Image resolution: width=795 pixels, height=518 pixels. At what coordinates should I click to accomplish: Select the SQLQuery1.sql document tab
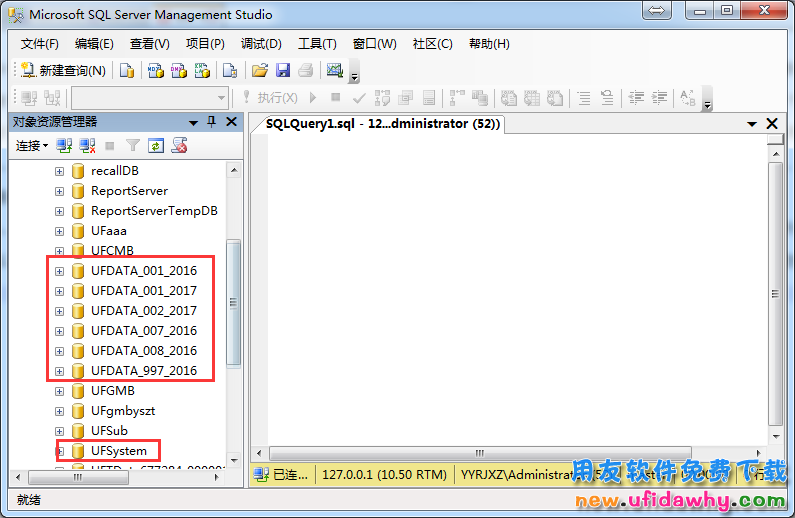tap(383, 124)
